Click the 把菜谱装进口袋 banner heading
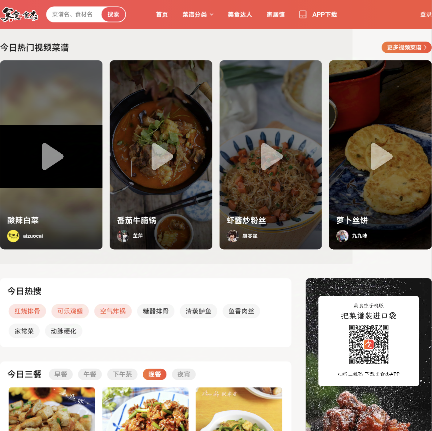Viewport: 432px width, 431px height. 369,315
